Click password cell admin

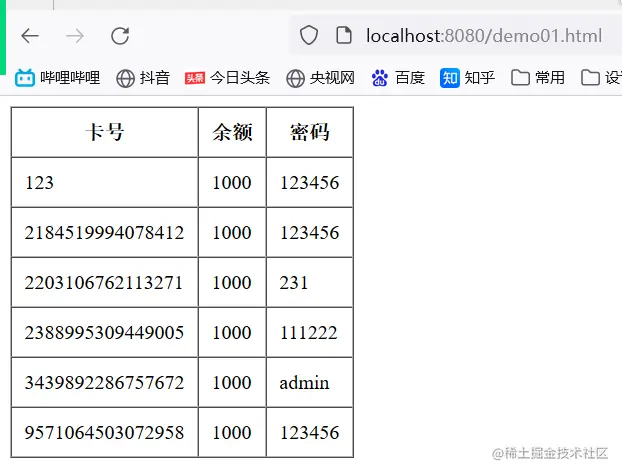309,382
